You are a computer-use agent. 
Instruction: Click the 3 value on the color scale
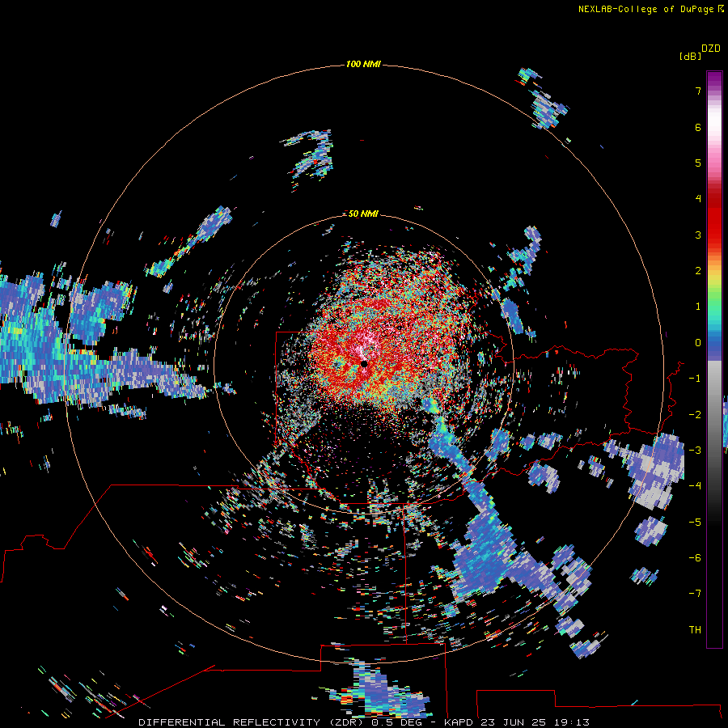pyautogui.click(x=698, y=235)
